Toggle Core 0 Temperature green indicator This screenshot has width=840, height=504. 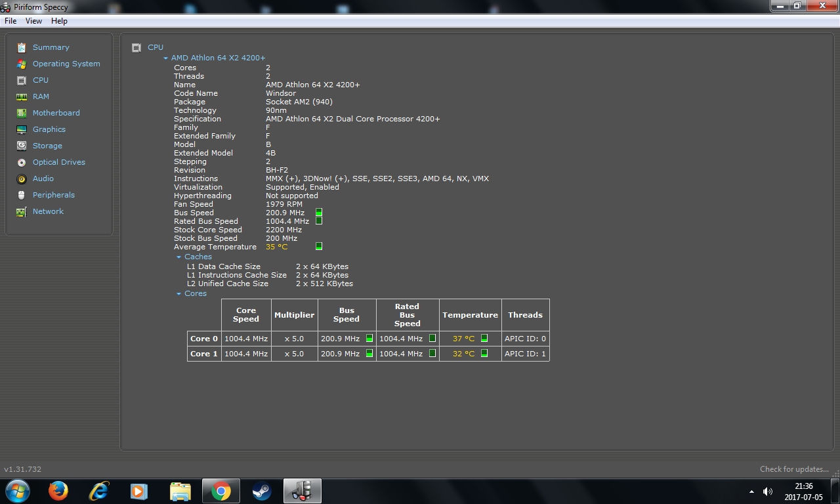[484, 339]
